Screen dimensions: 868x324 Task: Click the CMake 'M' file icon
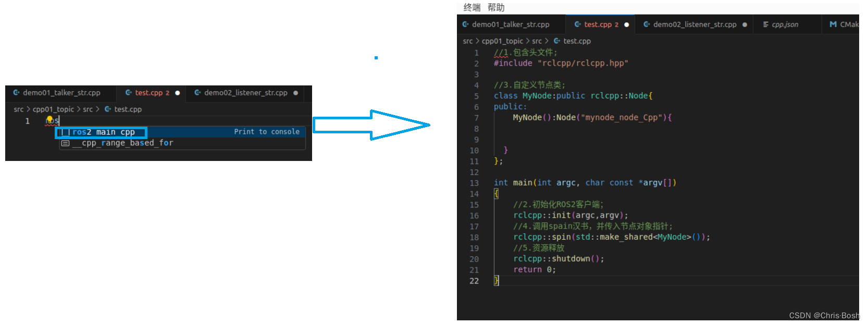point(833,24)
